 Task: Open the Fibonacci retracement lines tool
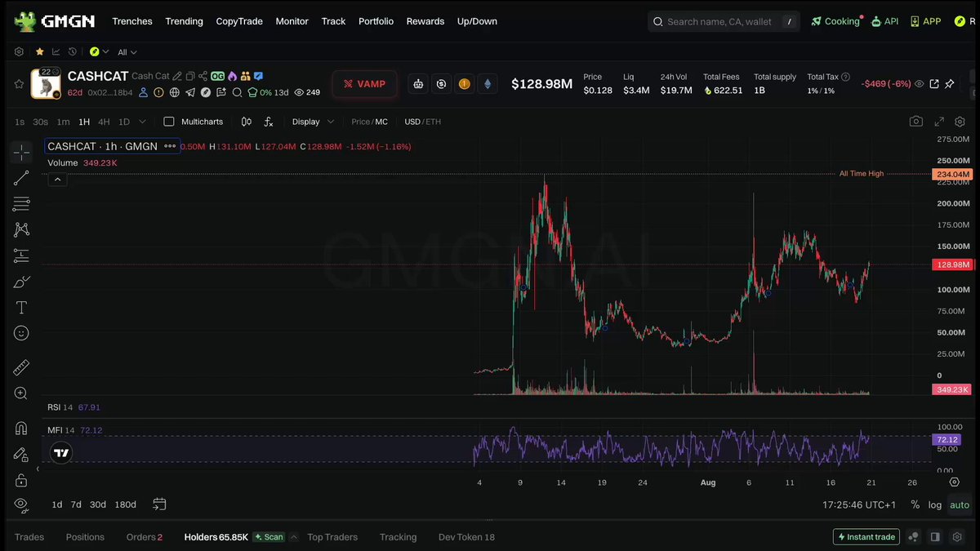[21, 204]
